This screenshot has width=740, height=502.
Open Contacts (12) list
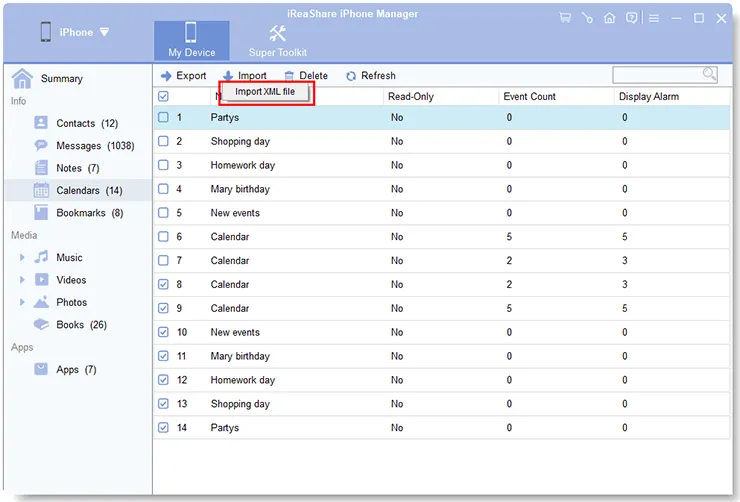click(x=87, y=123)
